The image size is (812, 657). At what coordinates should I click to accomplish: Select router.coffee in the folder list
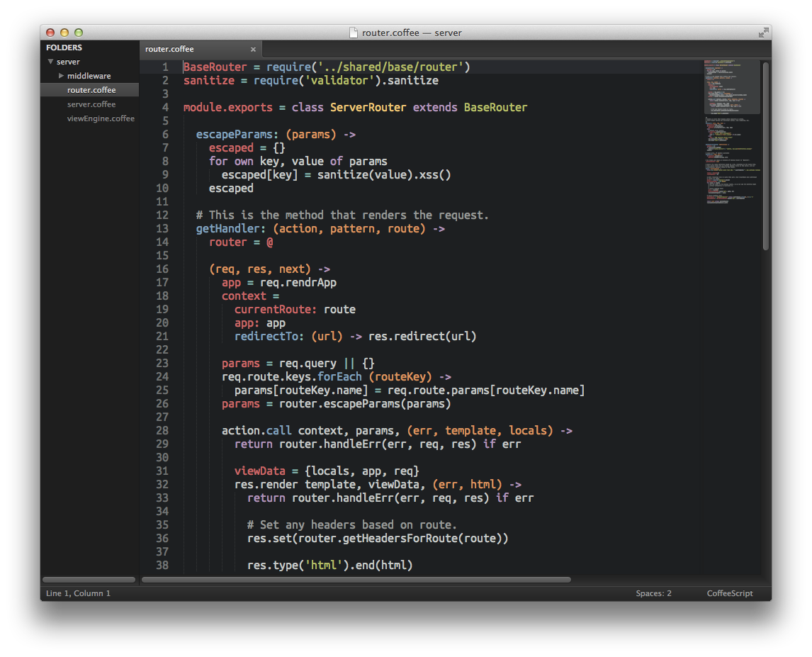[x=91, y=90]
